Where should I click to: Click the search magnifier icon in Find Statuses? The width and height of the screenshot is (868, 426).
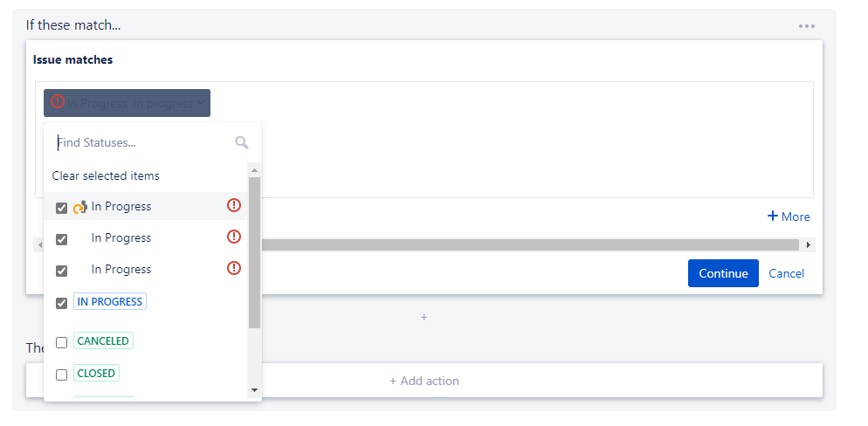[241, 143]
